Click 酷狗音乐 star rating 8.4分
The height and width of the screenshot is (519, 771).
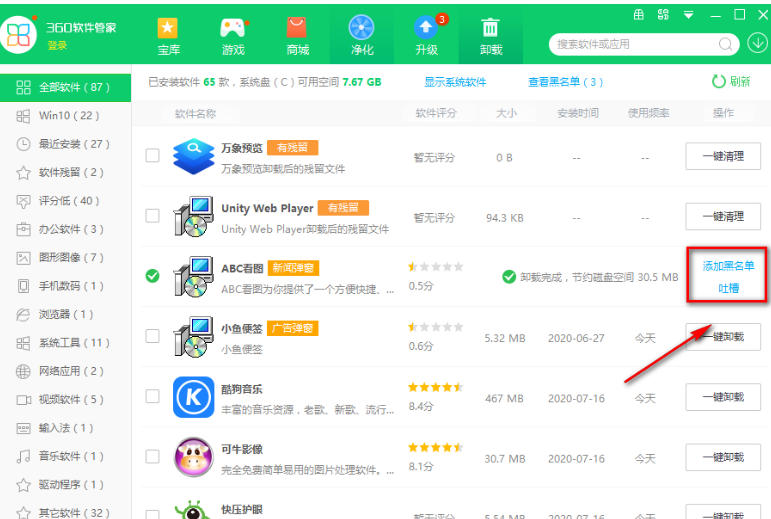point(435,387)
